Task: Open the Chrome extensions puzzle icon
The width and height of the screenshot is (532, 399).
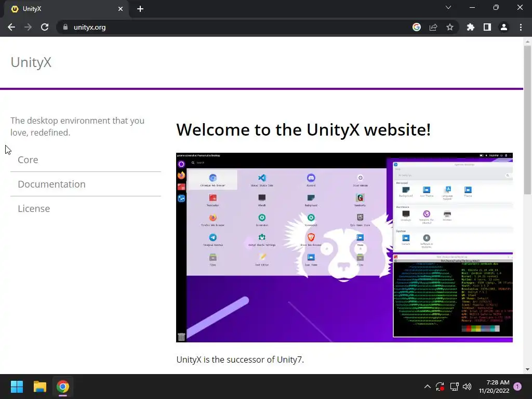Action: click(x=471, y=27)
